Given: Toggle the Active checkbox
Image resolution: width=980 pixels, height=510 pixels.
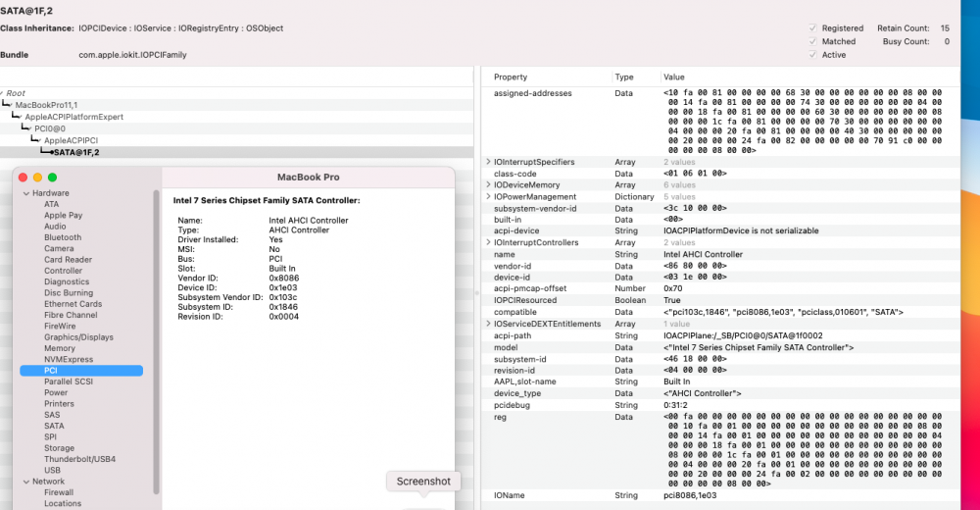Looking at the screenshot, I should [x=812, y=55].
